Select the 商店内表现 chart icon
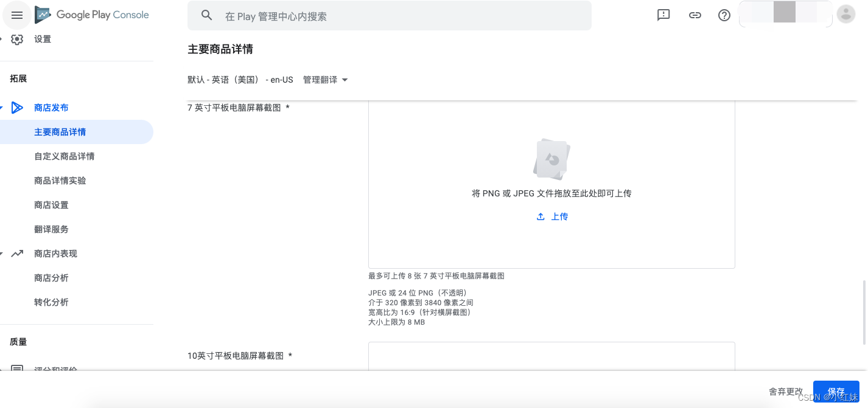 point(17,254)
